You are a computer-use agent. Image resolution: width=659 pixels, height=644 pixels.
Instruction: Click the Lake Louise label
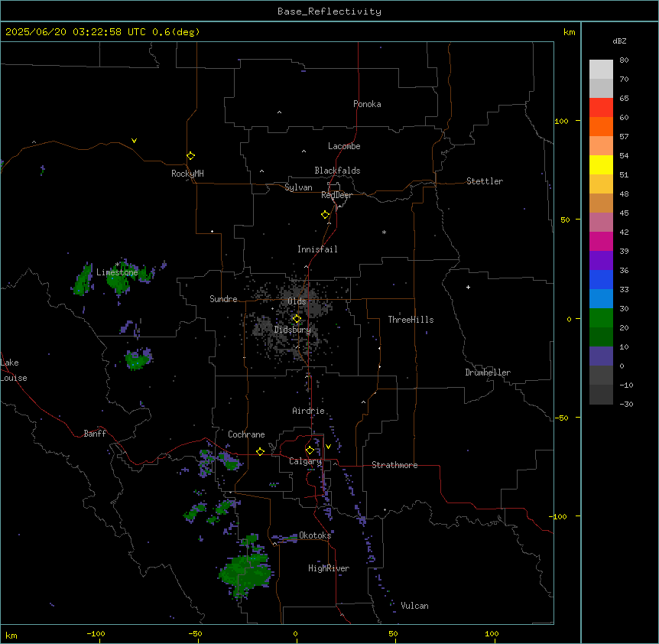[14, 370]
